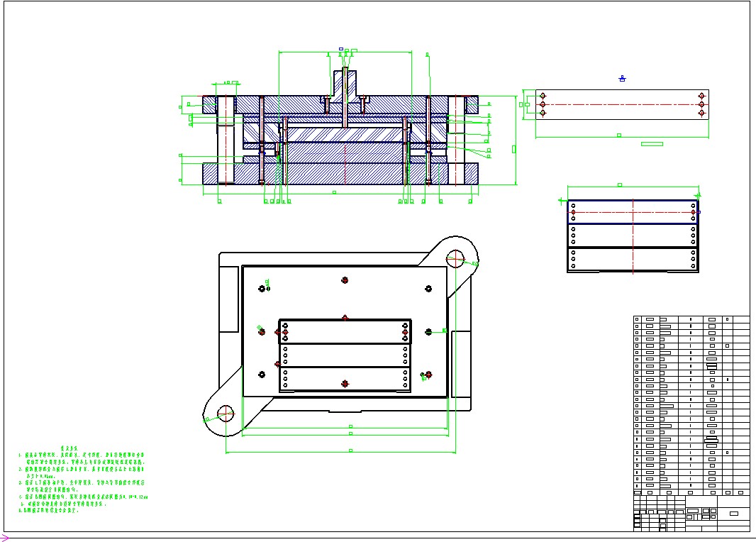Select the lowest width dimension below the plan view
This screenshot has width=756, height=542.
pos(340,452)
